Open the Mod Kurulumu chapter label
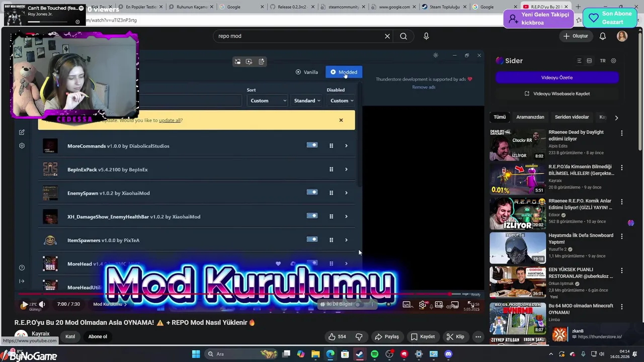 point(110,304)
